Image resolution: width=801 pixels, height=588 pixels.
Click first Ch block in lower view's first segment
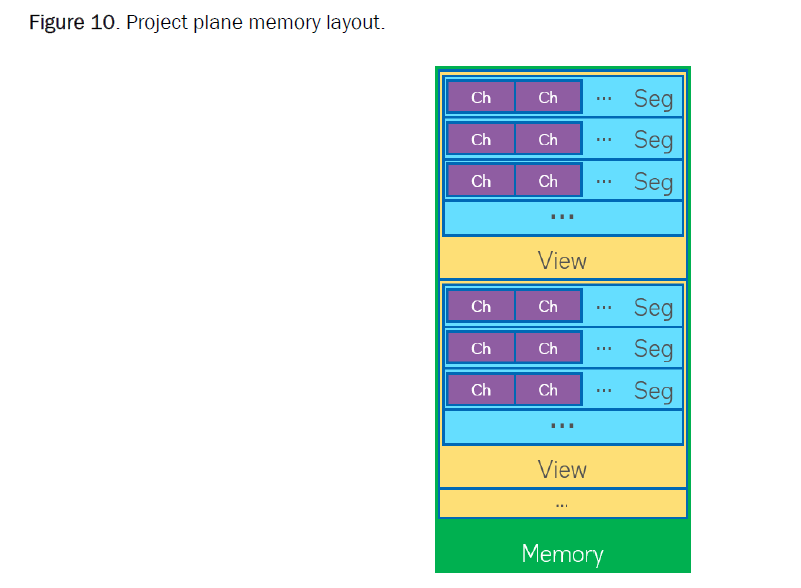coord(481,307)
